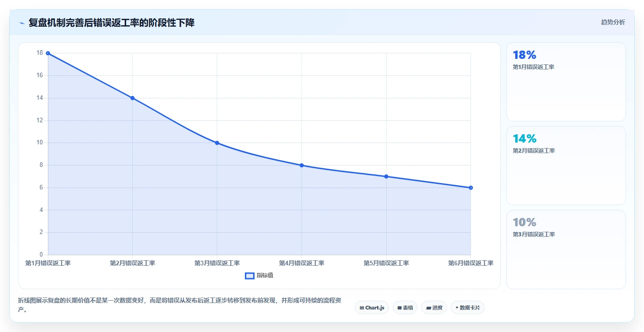Open the 14% 第2月错误返工率 card
644x332 pixels.
[566, 166]
